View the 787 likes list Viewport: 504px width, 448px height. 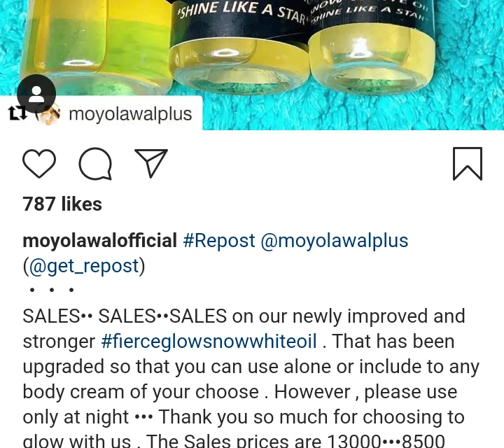62,204
